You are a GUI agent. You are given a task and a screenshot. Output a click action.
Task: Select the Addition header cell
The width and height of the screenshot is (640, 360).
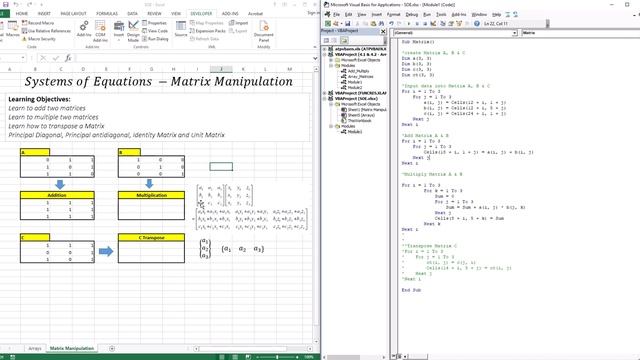point(57,195)
